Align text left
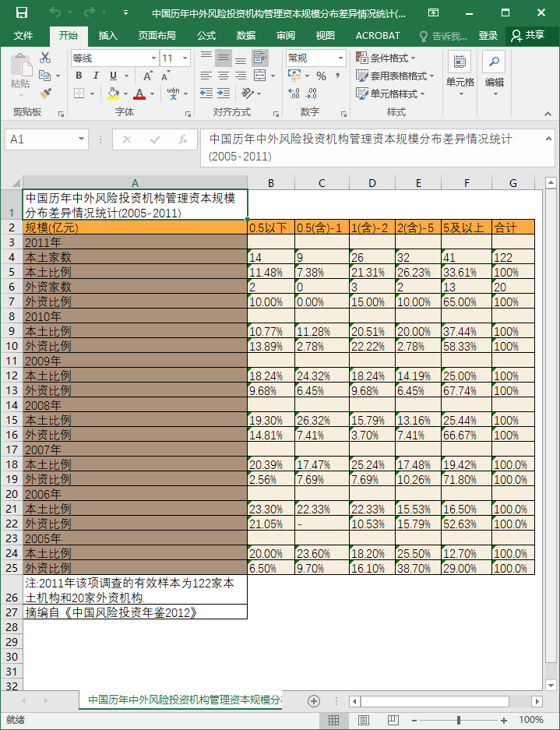The height and width of the screenshot is (730, 560). click(206, 76)
